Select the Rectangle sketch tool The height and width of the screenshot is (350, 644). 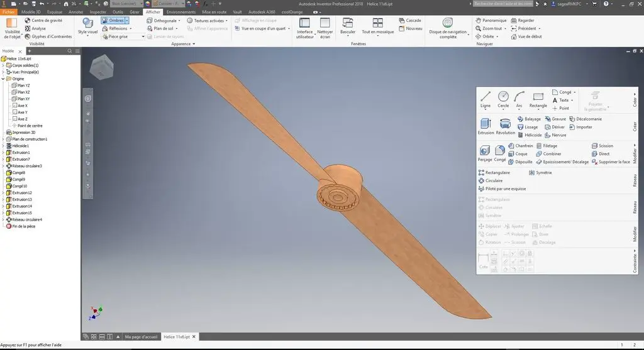[538, 99]
